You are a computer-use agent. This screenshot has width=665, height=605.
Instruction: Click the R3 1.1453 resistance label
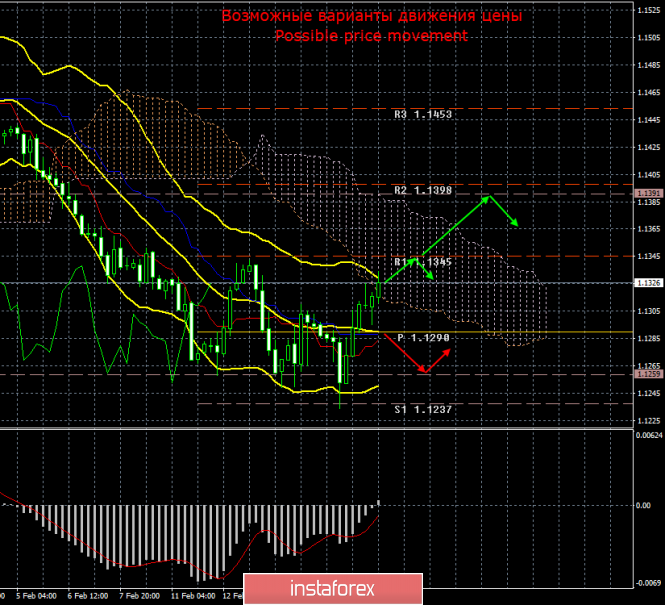[x=423, y=114]
